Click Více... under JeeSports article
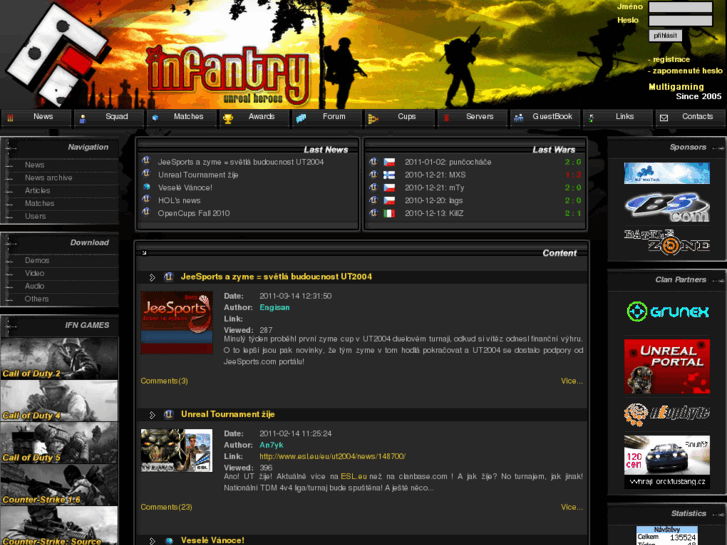The image size is (727, 545). (572, 381)
